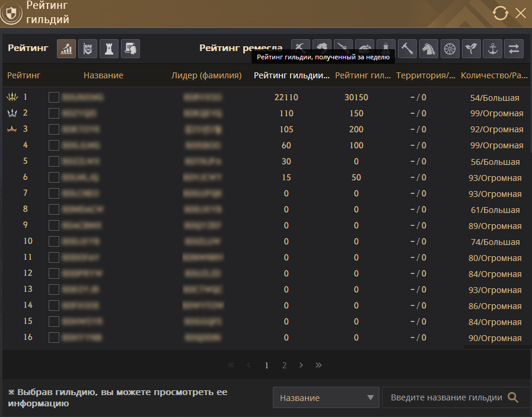Select the flask alchemy craft rating
Viewport: 532px width, 417px height.
[x=386, y=45]
